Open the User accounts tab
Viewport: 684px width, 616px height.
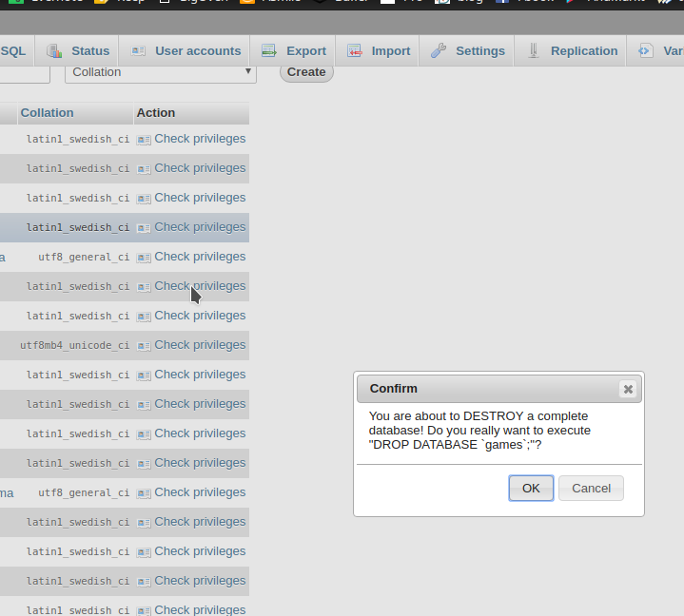click(x=185, y=51)
